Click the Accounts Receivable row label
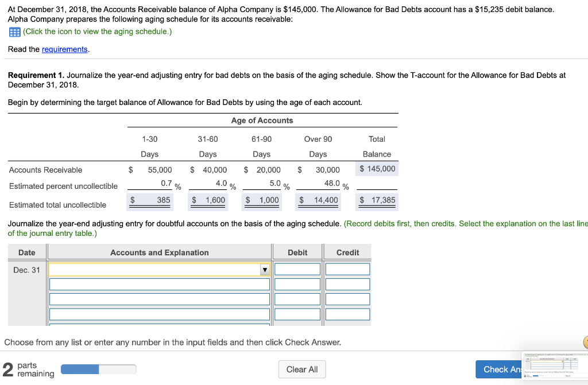 [45, 170]
